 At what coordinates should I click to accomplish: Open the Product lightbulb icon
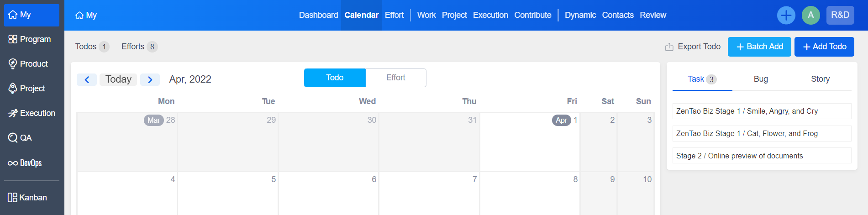pos(13,64)
